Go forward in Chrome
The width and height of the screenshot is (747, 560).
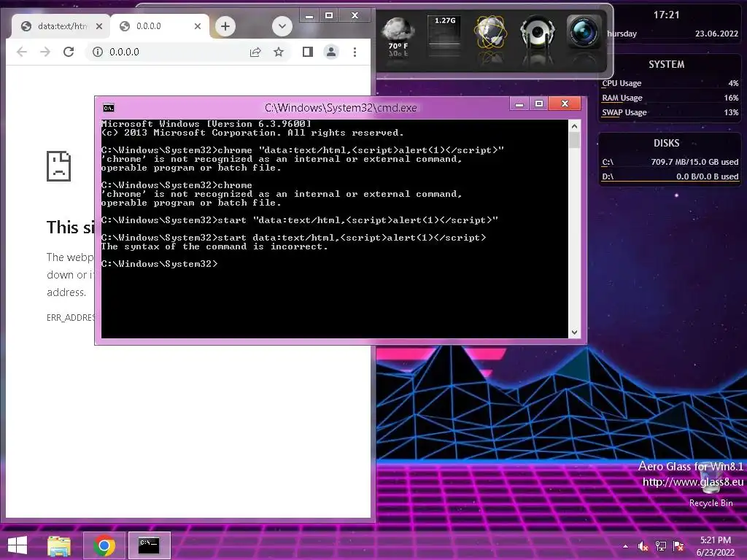[45, 52]
